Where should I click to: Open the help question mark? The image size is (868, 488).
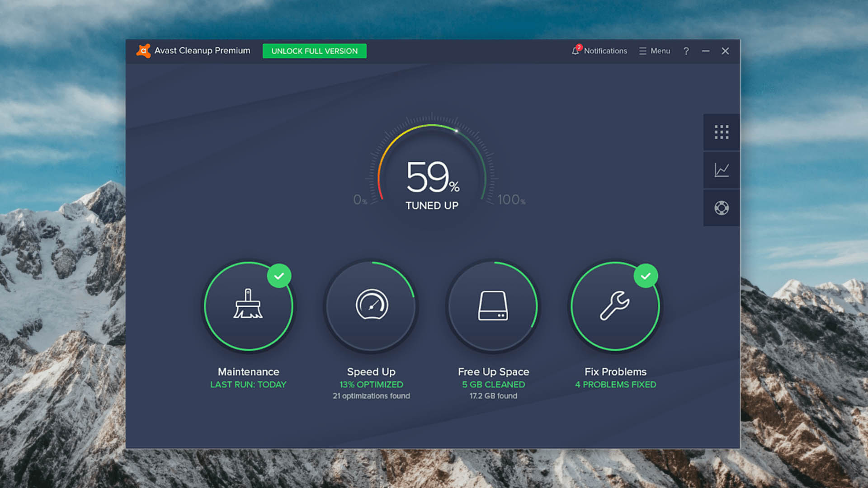pos(686,51)
